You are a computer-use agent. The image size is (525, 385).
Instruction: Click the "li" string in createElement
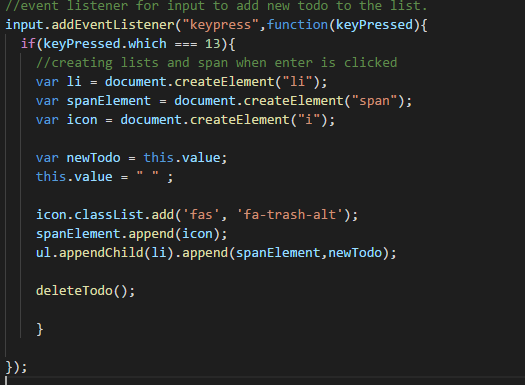pyautogui.click(x=297, y=82)
